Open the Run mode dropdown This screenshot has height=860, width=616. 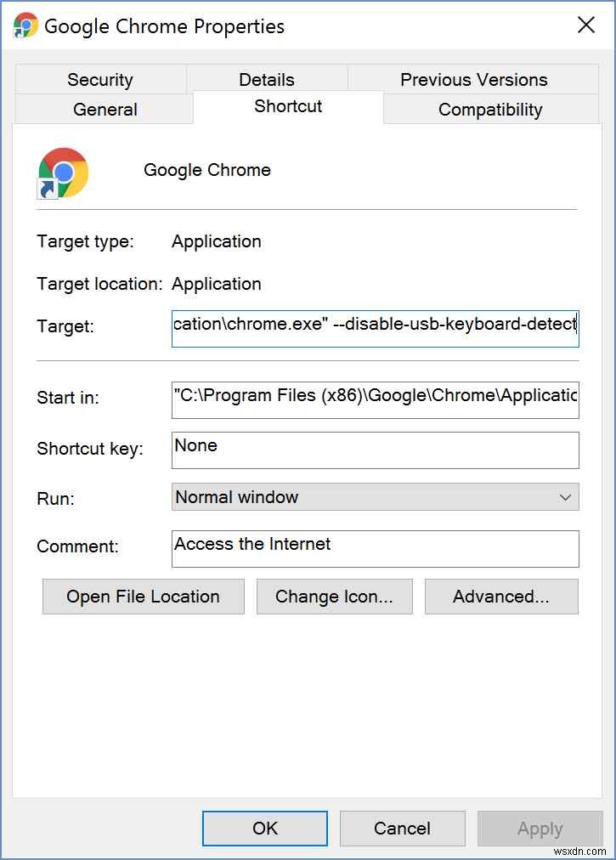(x=563, y=496)
